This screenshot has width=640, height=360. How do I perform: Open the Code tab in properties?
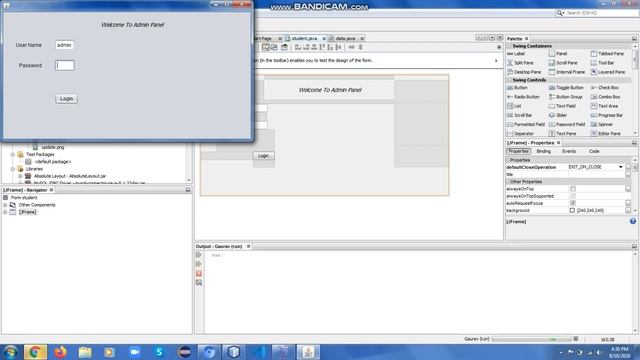pyautogui.click(x=594, y=151)
